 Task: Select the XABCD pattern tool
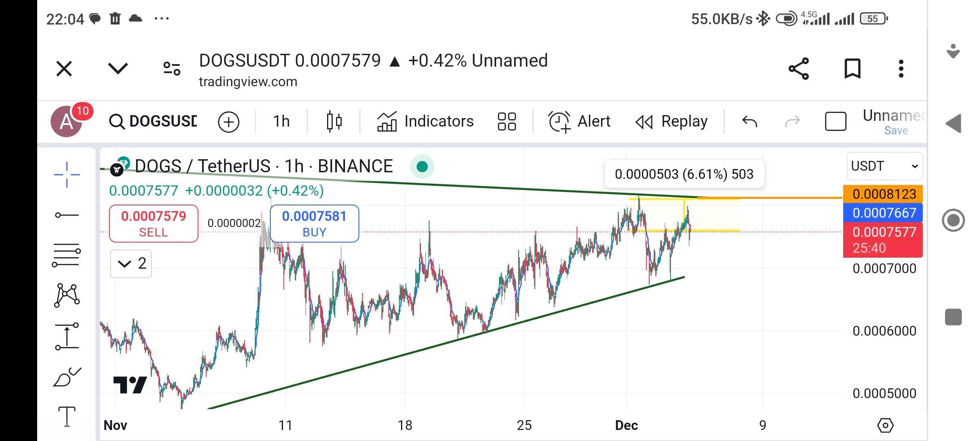click(67, 295)
